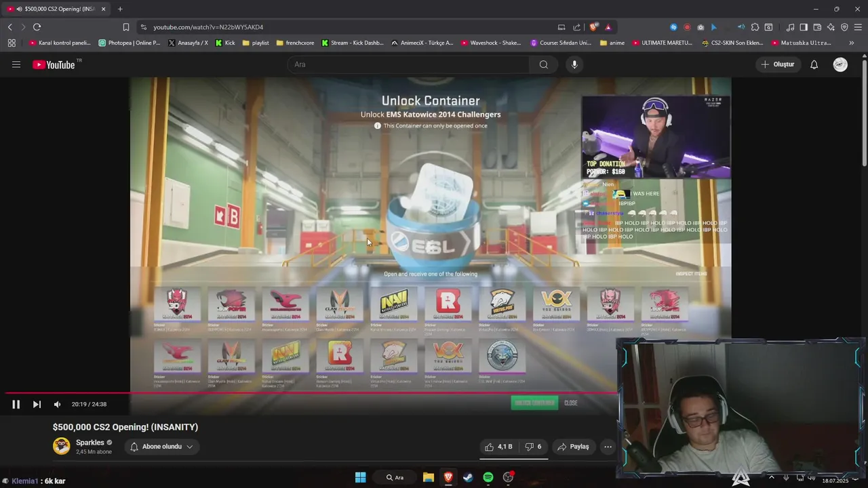Click the red record extension icon
Screen dimensions: 868x488
click(x=687, y=27)
